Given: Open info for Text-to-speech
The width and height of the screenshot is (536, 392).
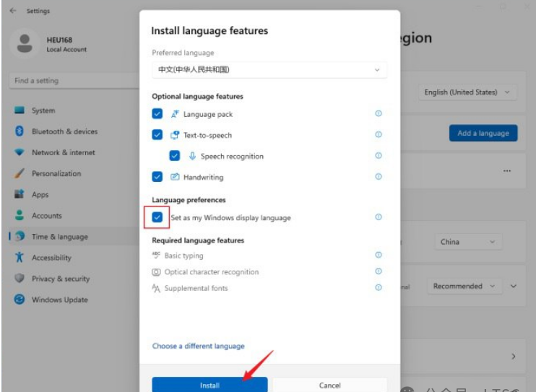Looking at the screenshot, I should pyautogui.click(x=378, y=135).
